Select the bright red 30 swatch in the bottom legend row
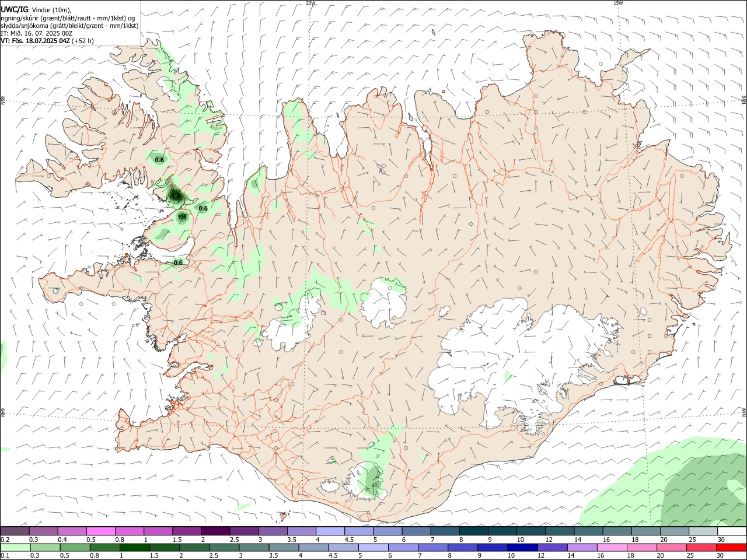Image resolution: width=747 pixels, height=560 pixels. (x=732, y=547)
